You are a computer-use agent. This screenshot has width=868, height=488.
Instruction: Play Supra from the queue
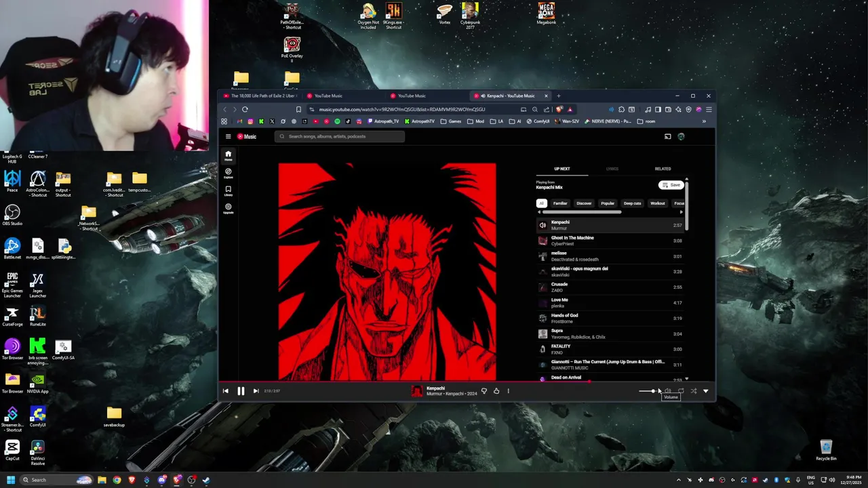pyautogui.click(x=610, y=334)
